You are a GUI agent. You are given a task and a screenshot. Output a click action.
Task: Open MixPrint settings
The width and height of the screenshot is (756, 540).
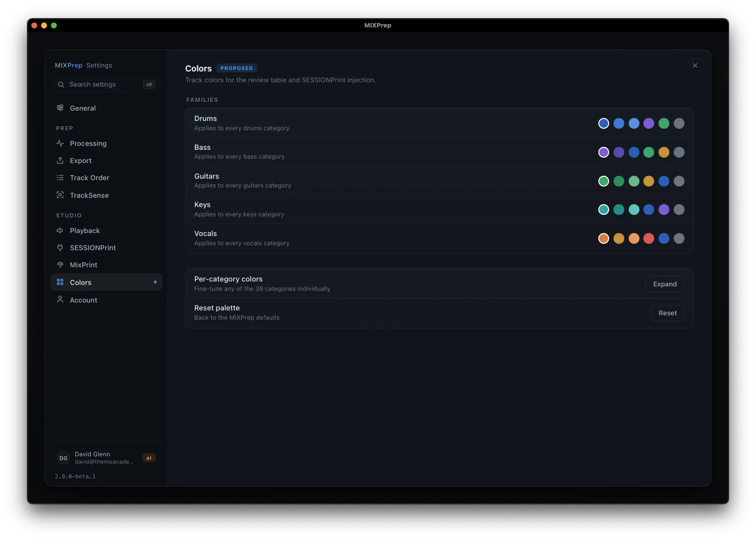point(106,265)
